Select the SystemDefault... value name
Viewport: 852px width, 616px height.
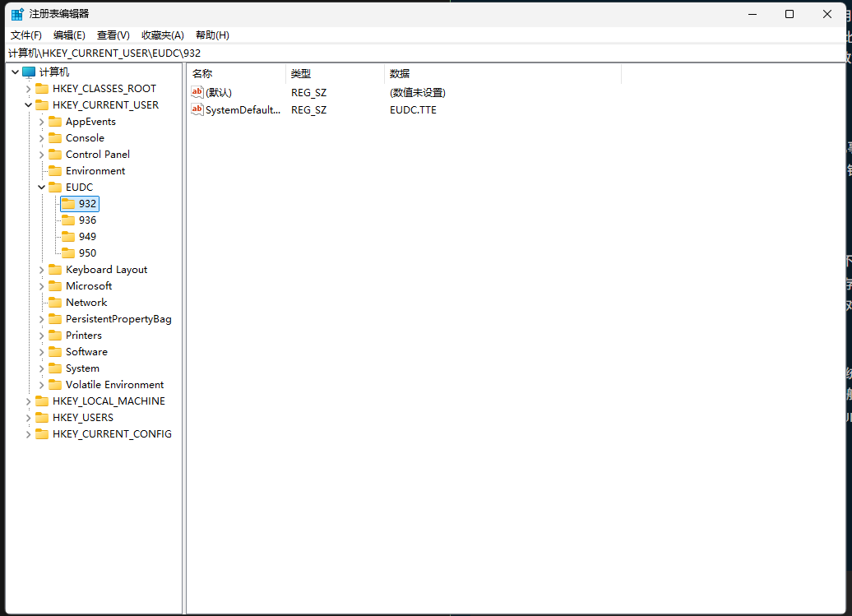point(243,109)
